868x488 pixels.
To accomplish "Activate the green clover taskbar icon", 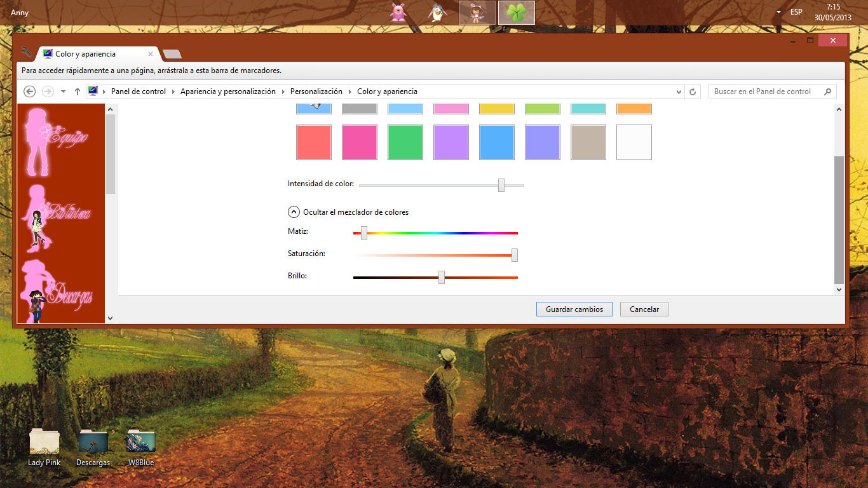I will click(x=517, y=12).
